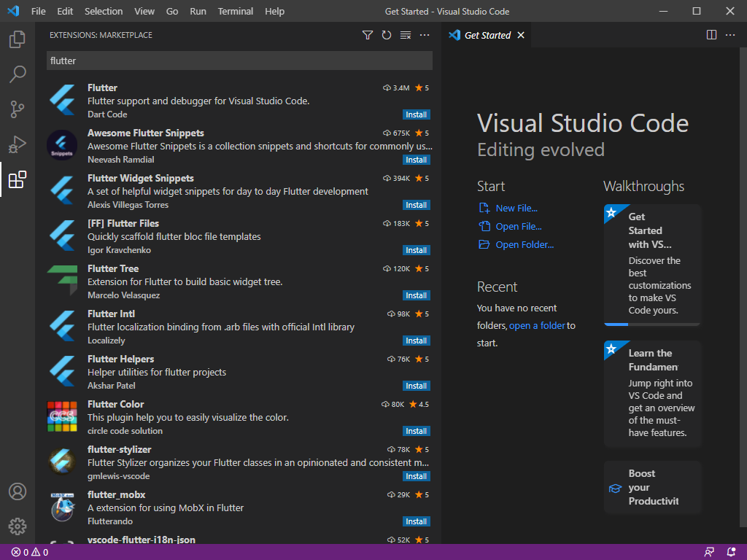Click the Flutter Tree extension icon

tap(63, 280)
